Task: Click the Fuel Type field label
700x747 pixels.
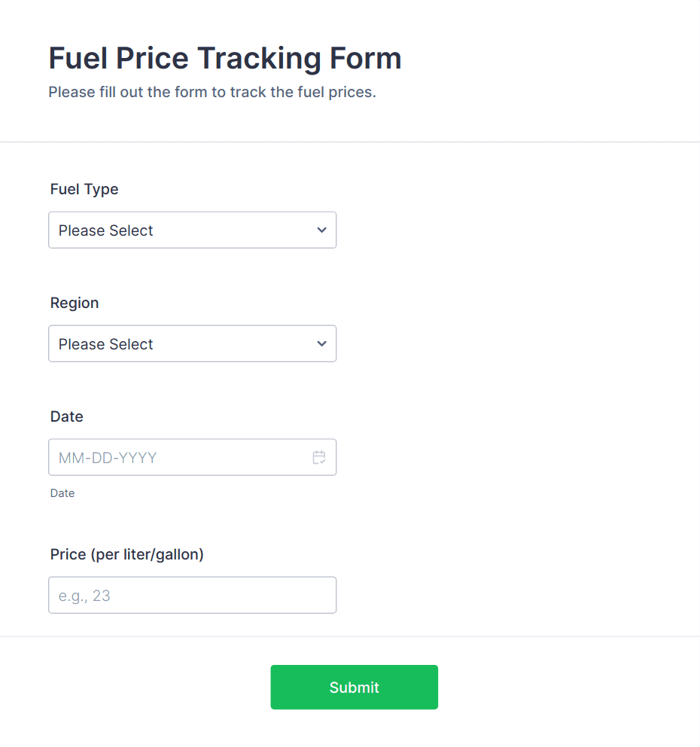Action: 84,189
